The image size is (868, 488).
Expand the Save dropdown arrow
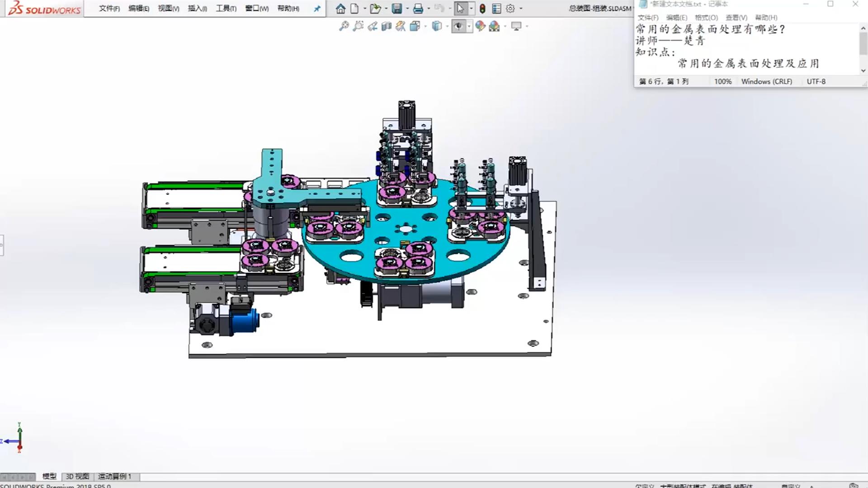(407, 8)
